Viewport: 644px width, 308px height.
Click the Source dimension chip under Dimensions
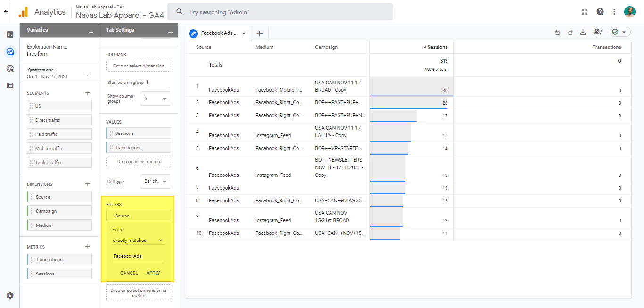pos(59,197)
